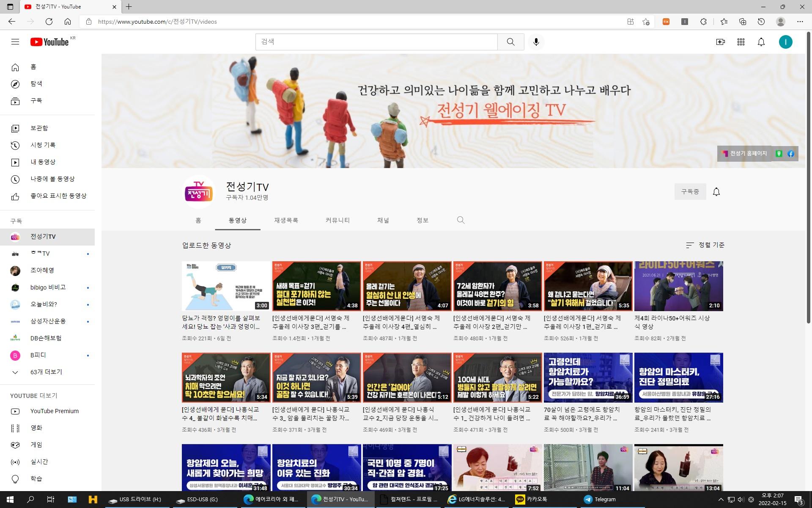Viewport: 812px width, 508px height.
Task: Click browser back arrow
Action: [x=12, y=22]
